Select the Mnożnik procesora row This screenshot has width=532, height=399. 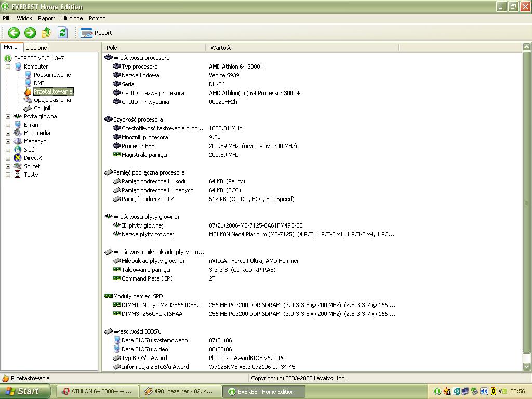pyautogui.click(x=250, y=137)
